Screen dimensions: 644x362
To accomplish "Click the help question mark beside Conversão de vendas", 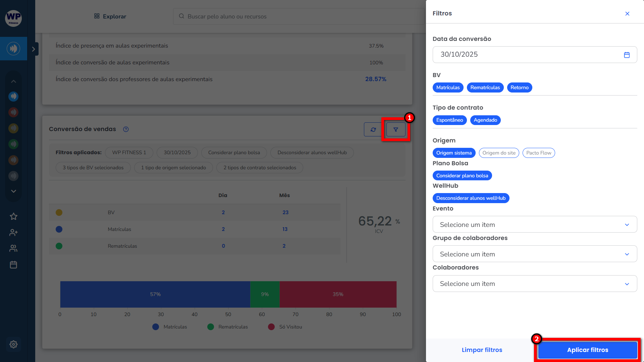I will pyautogui.click(x=126, y=129).
